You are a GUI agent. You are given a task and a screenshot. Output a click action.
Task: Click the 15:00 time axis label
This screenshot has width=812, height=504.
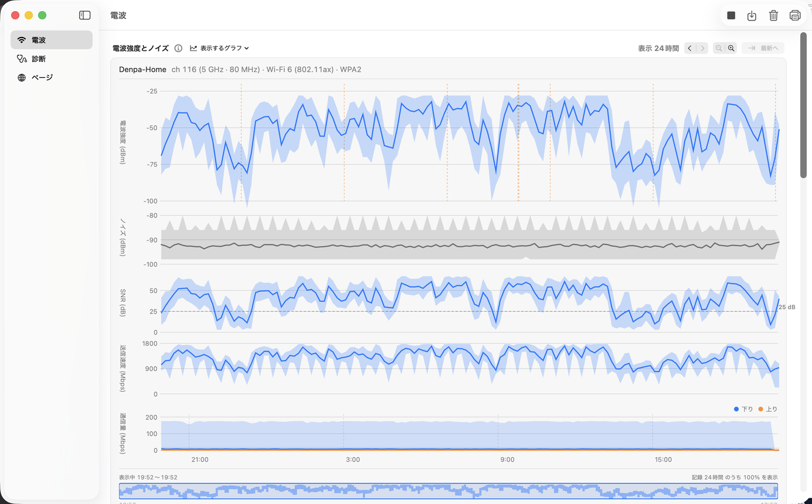663,459
